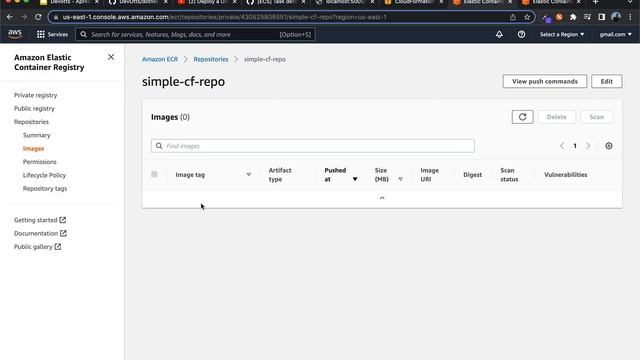This screenshot has width=640, height=360.
Task: Open Getting started external link
Action: click(x=40, y=220)
